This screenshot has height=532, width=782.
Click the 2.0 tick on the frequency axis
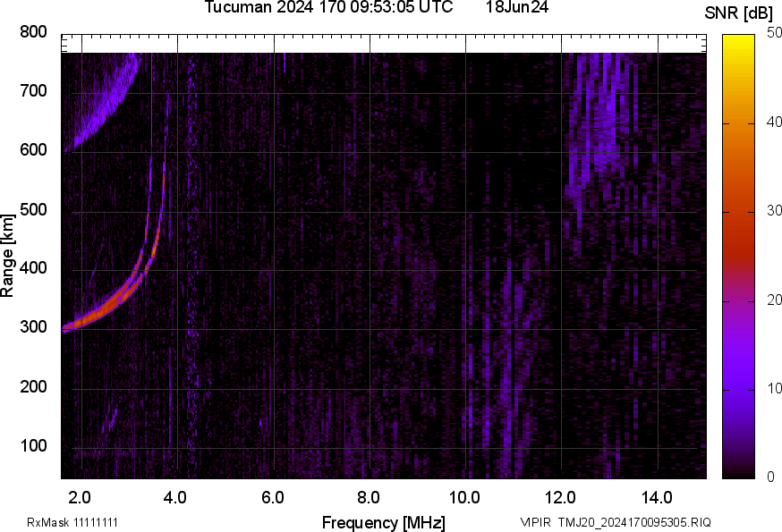coord(81,496)
